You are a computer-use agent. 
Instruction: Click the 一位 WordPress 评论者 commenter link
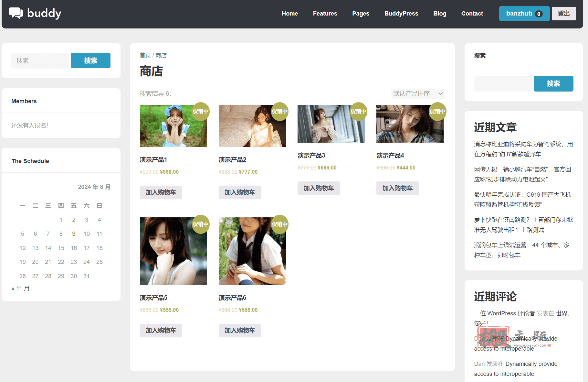click(x=504, y=313)
